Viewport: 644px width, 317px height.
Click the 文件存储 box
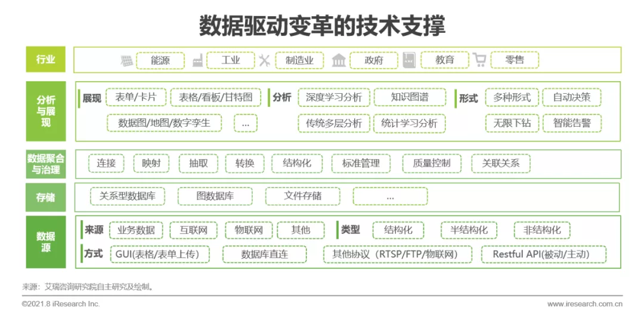pos(303,196)
